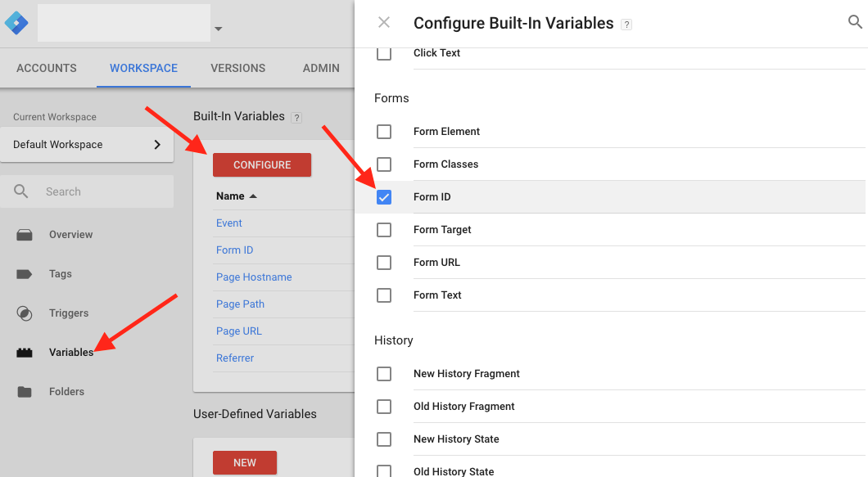
Task: Close the Configure Built-In Variables panel
Action: point(384,23)
